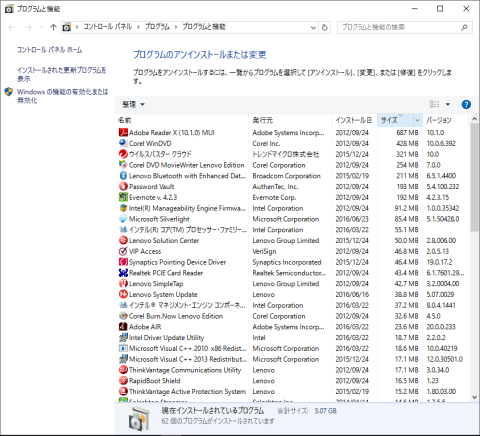This screenshot has width=480, height=436.
Task: Click the ThinkVantage Active Protection icon
Action: 123,391
